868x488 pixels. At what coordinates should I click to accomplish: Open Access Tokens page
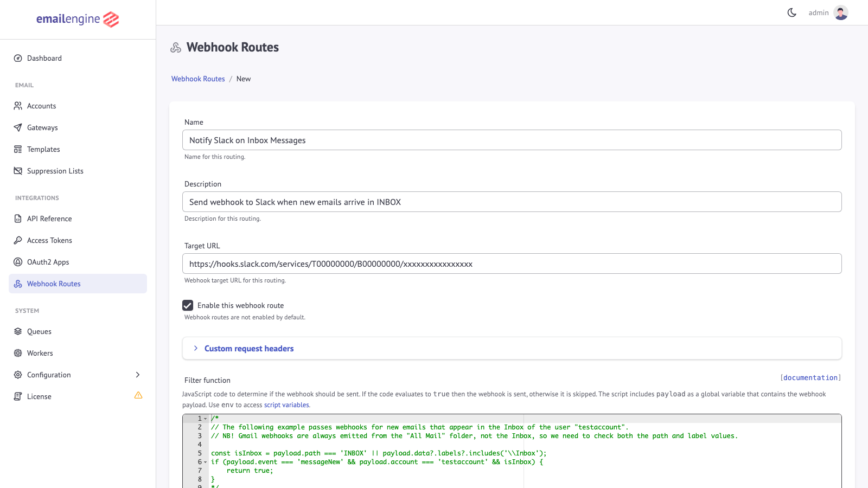[78, 240]
